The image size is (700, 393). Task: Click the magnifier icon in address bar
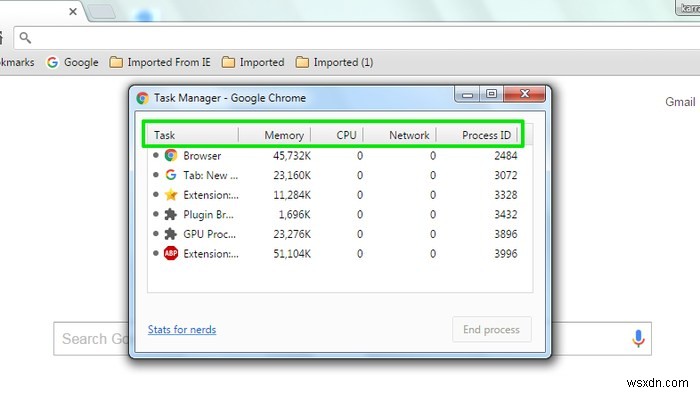click(x=25, y=38)
